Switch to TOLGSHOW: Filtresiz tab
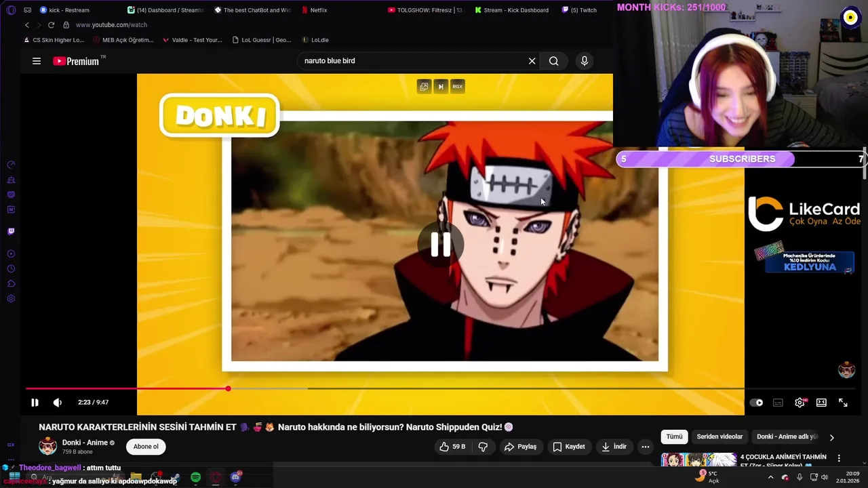The height and width of the screenshot is (488, 868). point(426,10)
